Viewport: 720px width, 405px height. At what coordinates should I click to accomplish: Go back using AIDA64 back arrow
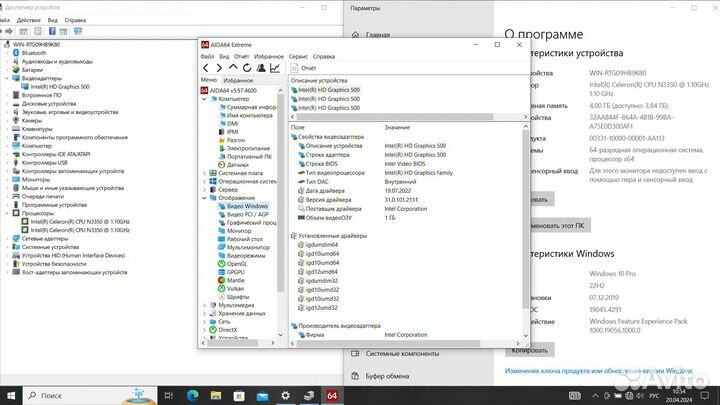206,68
